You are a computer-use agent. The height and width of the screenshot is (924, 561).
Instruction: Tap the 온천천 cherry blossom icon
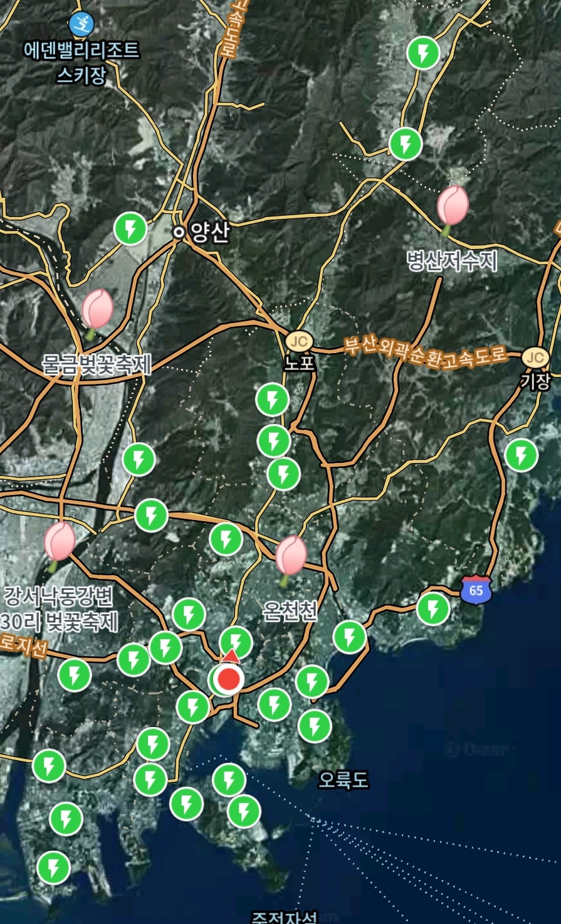291,557
